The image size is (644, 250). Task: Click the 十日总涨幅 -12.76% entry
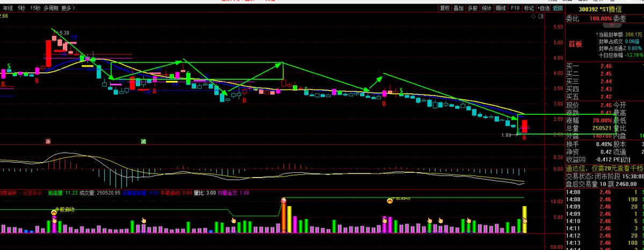pyautogui.click(x=621, y=55)
